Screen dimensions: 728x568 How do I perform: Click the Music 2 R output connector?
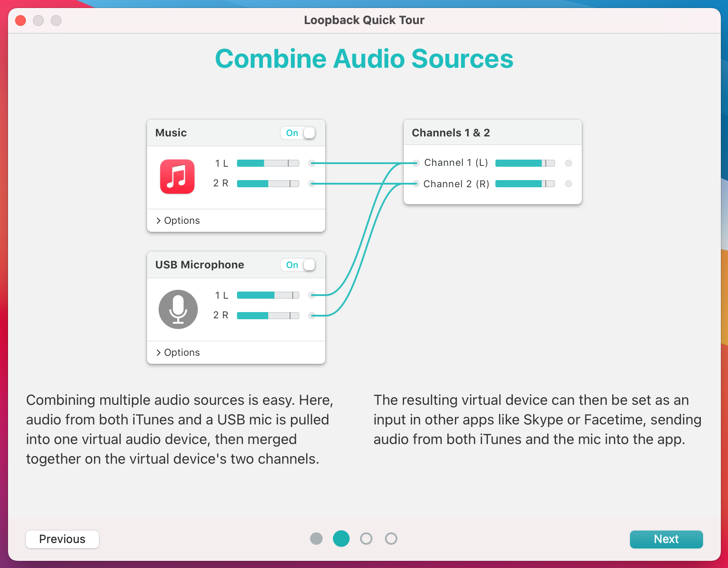[x=312, y=184]
